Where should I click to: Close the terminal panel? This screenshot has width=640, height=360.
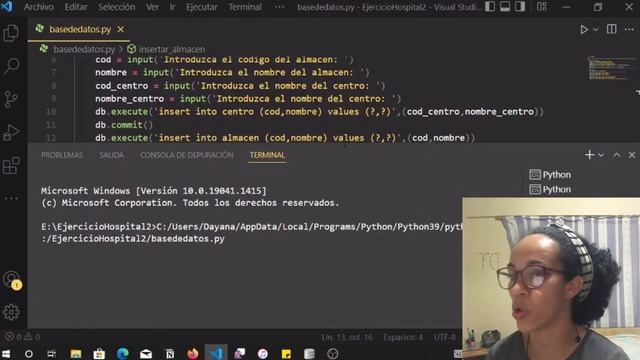click(632, 155)
